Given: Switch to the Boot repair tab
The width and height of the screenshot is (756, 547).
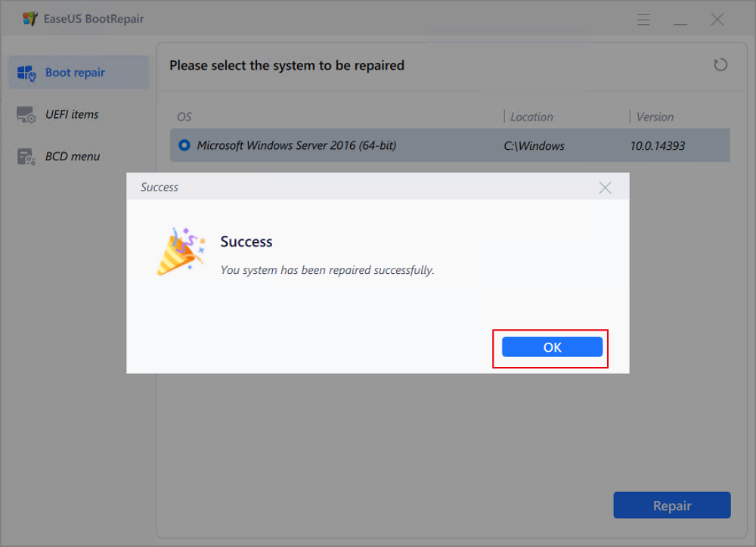Looking at the screenshot, I should pyautogui.click(x=75, y=73).
